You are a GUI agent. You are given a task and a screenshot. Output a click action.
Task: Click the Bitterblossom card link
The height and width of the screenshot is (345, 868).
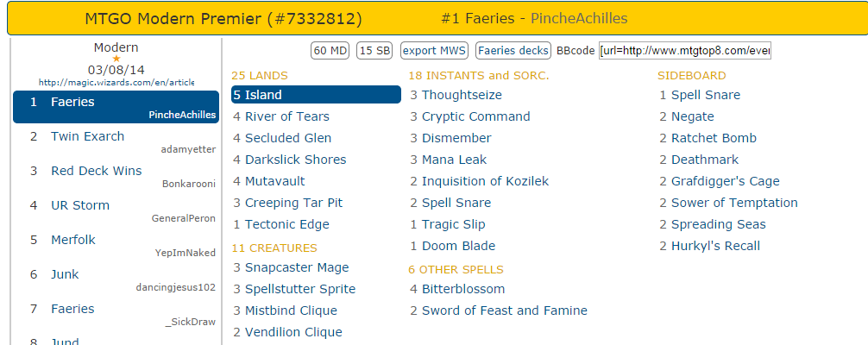[463, 289]
